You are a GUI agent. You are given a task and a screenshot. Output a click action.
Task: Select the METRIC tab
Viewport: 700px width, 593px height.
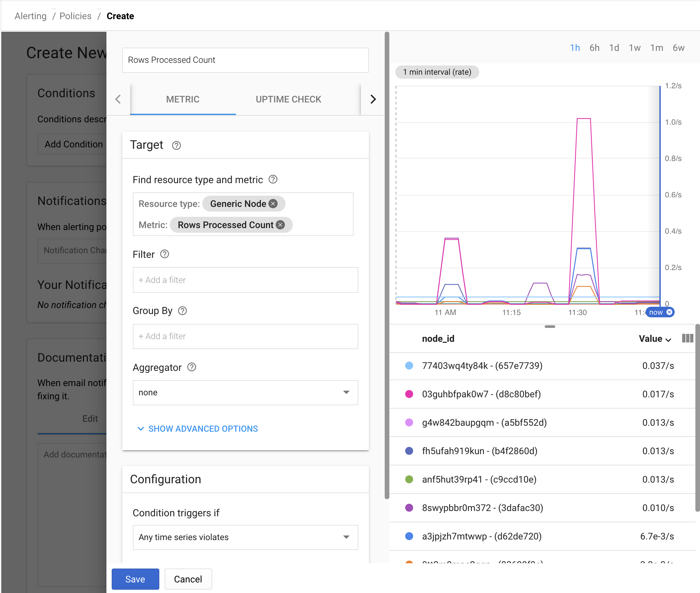(182, 99)
